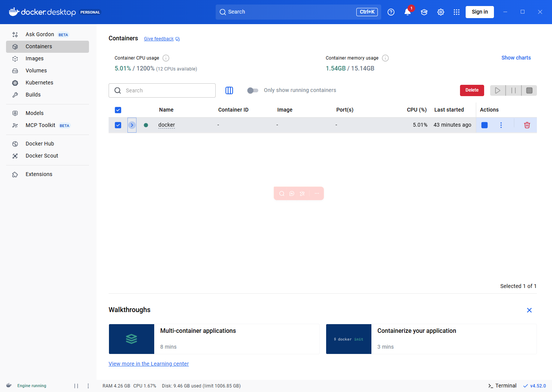552x392 pixels.
Task: Open Ask Gordon beta assistant
Action: click(x=48, y=34)
